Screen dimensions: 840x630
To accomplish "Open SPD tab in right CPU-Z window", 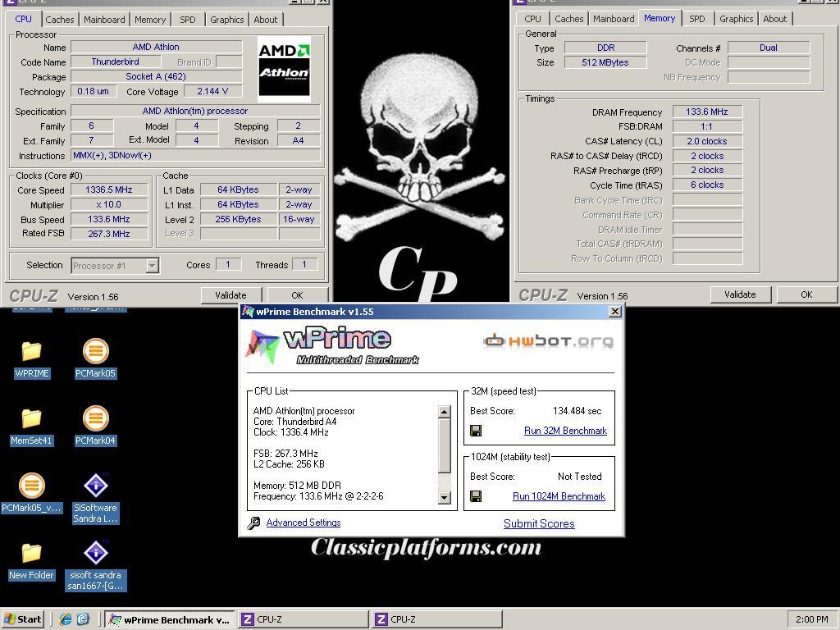I will 697,19.
